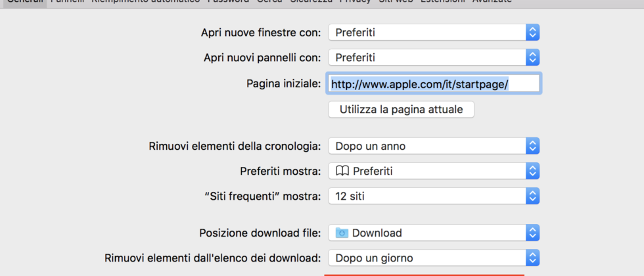Click the book icon beside Preferiti
Screen dimensions: 644x276
(342, 172)
